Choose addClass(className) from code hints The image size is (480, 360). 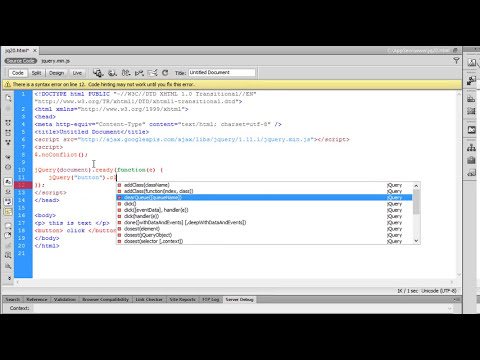264,185
